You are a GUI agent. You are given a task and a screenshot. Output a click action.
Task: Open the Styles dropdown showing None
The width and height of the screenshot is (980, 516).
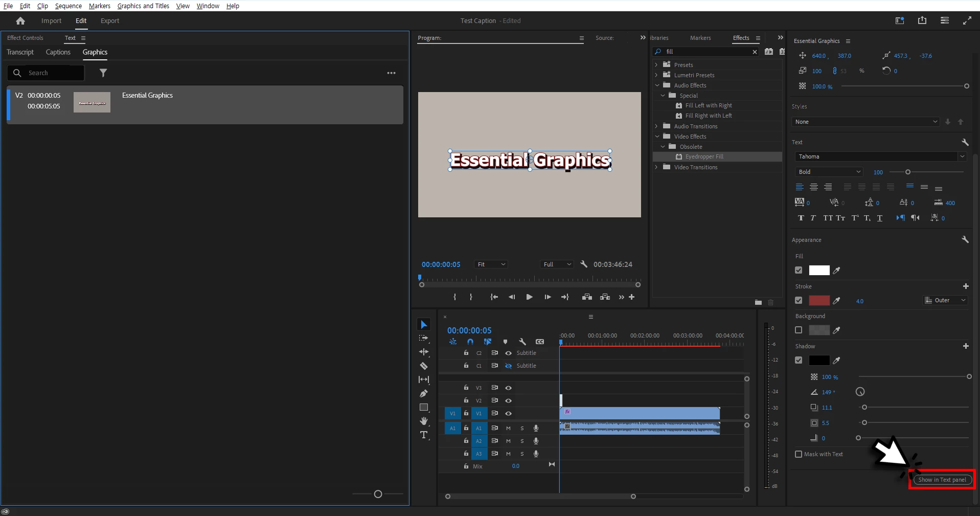click(867, 122)
